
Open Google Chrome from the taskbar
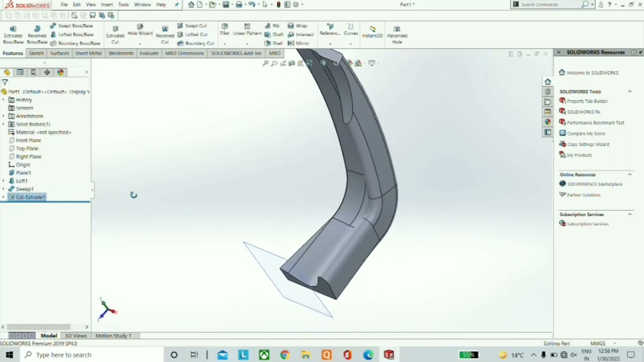(285, 355)
